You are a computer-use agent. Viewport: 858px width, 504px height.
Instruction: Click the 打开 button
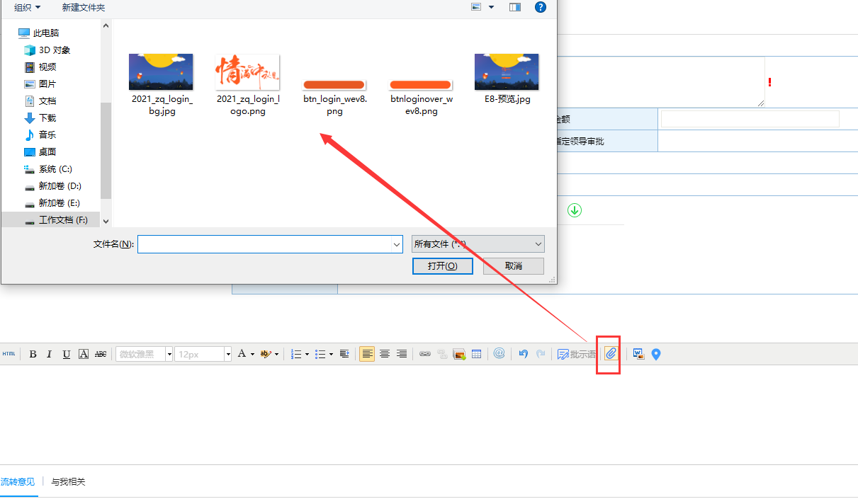pos(442,266)
